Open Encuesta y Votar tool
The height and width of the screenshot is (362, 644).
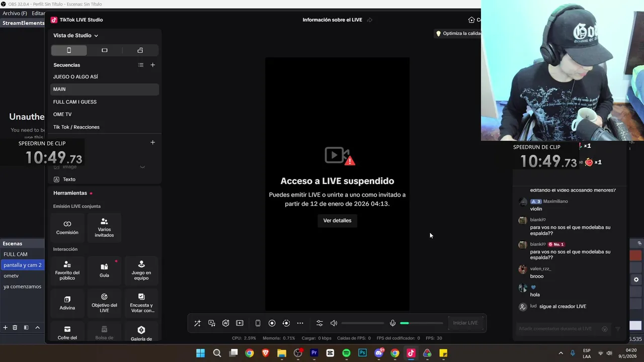tap(141, 303)
